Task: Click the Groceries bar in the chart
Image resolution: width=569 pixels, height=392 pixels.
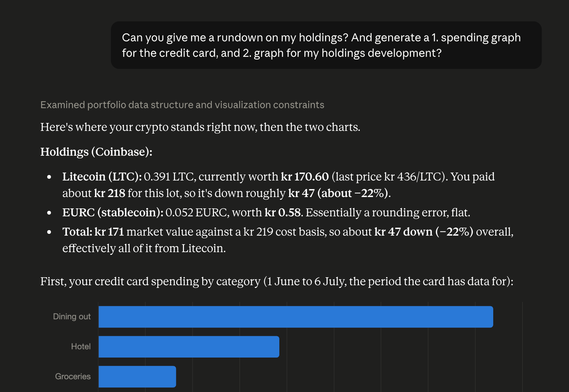Action: click(137, 376)
